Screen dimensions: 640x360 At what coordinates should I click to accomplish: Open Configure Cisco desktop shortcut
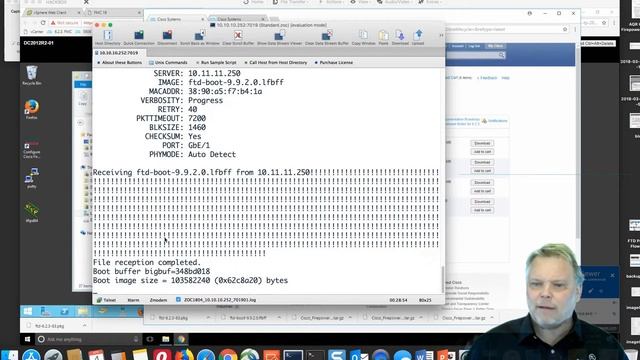[31, 150]
